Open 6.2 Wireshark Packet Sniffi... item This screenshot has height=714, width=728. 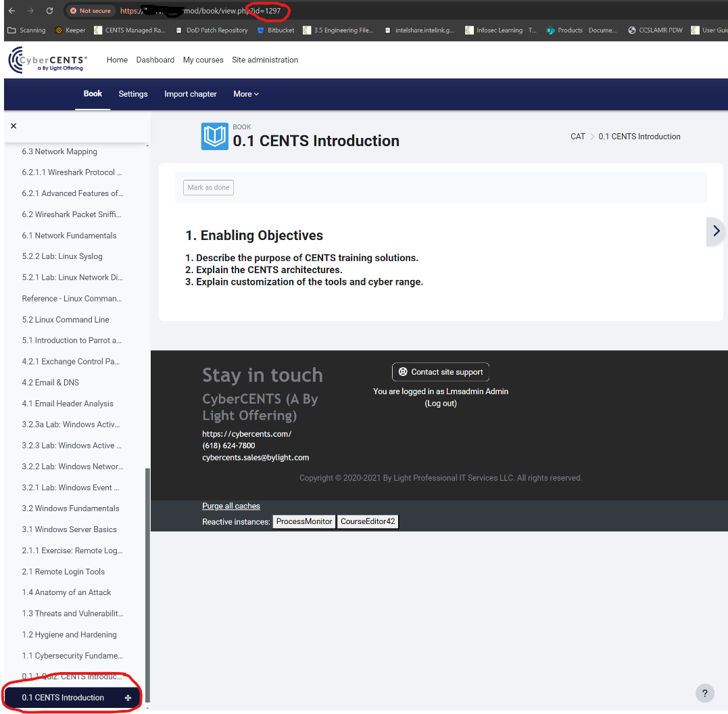(x=72, y=214)
